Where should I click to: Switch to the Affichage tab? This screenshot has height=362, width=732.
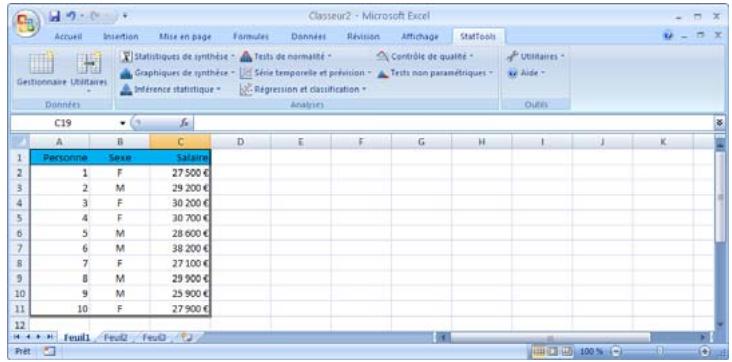(420, 36)
